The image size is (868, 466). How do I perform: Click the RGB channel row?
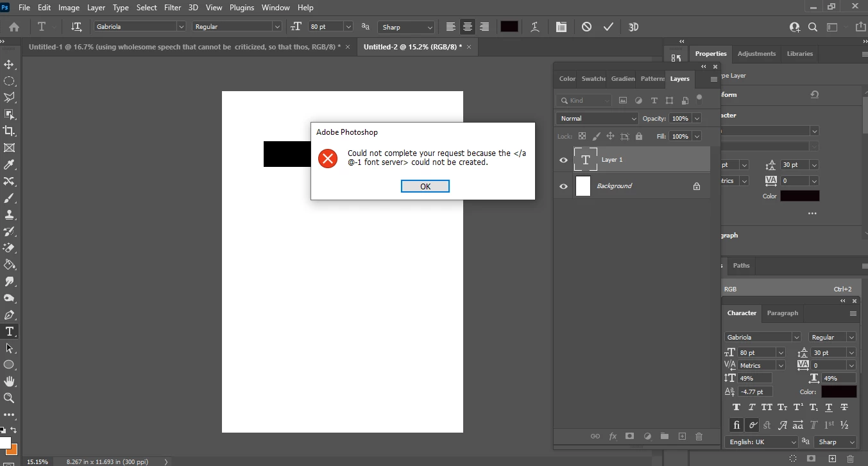(791, 289)
